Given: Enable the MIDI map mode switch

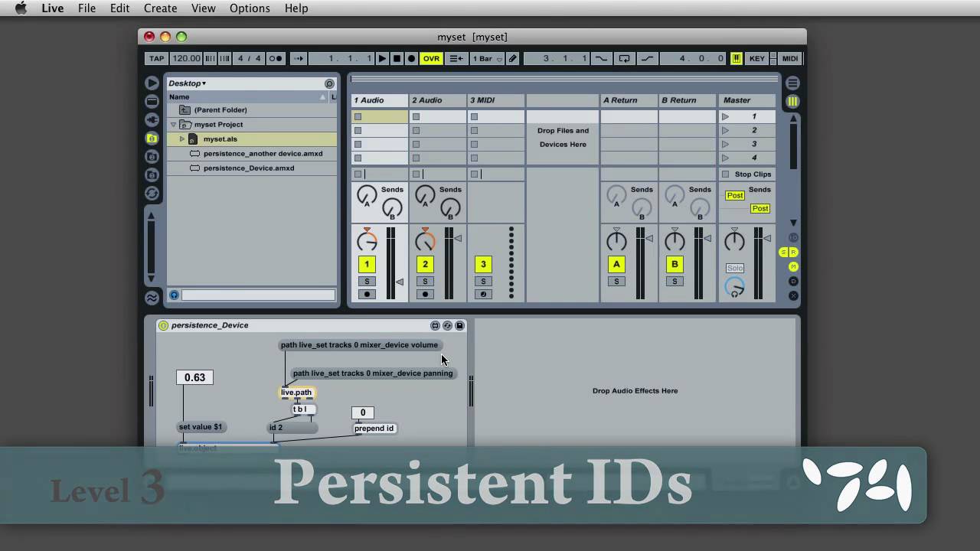Looking at the screenshot, I should point(790,59).
